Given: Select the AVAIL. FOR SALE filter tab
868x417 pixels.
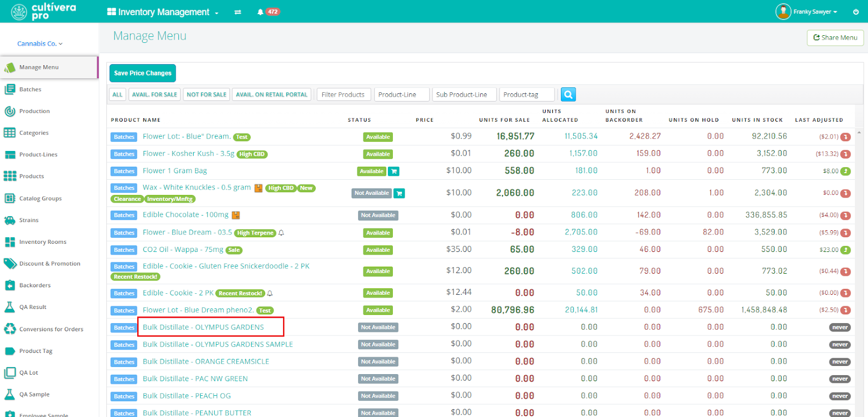Looking at the screenshot, I should click(x=155, y=94).
